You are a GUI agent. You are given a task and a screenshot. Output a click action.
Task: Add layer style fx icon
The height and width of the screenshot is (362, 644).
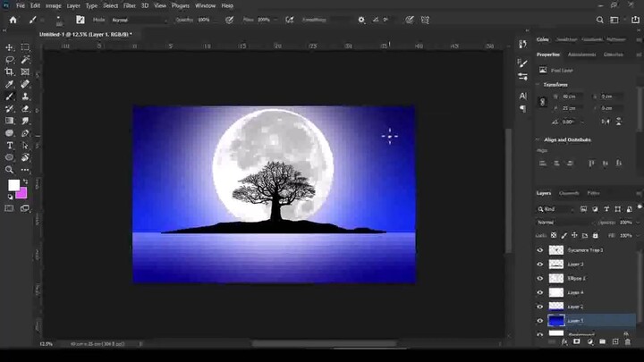tap(564, 341)
